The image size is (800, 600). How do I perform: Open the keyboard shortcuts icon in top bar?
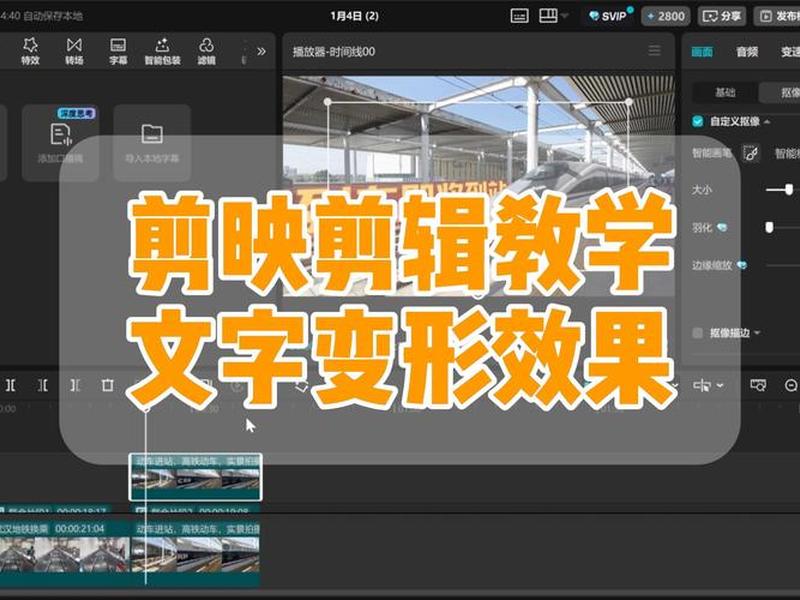tap(519, 16)
